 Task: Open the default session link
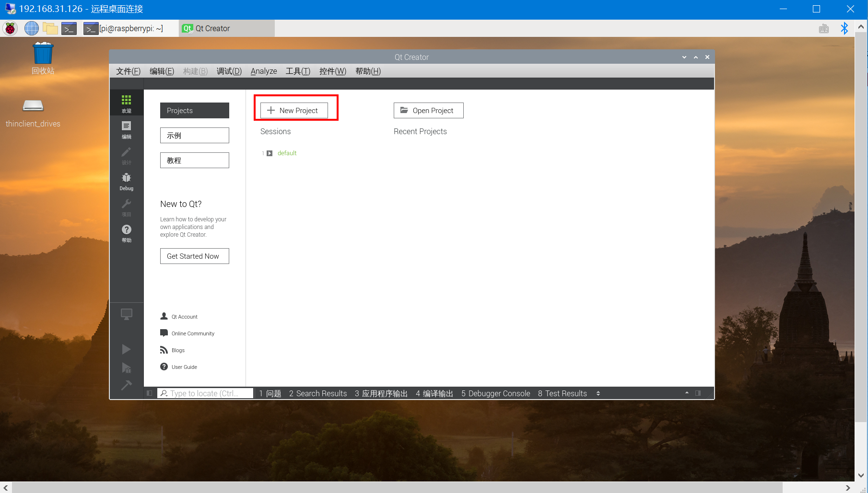click(x=287, y=153)
